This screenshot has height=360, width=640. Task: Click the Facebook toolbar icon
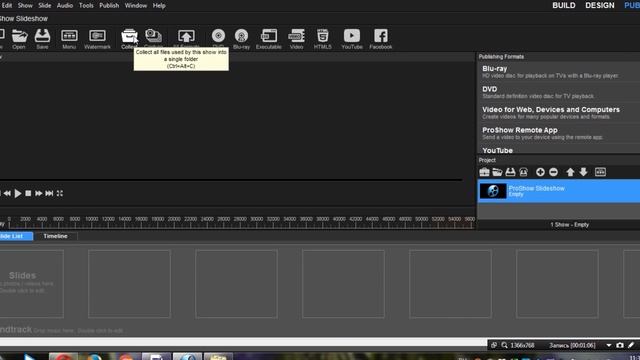[x=380, y=39]
